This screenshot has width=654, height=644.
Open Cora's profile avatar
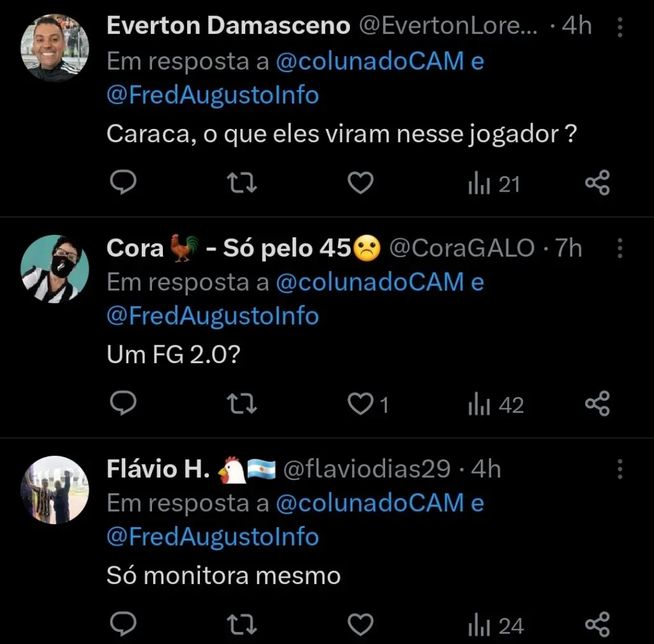pyautogui.click(x=55, y=269)
